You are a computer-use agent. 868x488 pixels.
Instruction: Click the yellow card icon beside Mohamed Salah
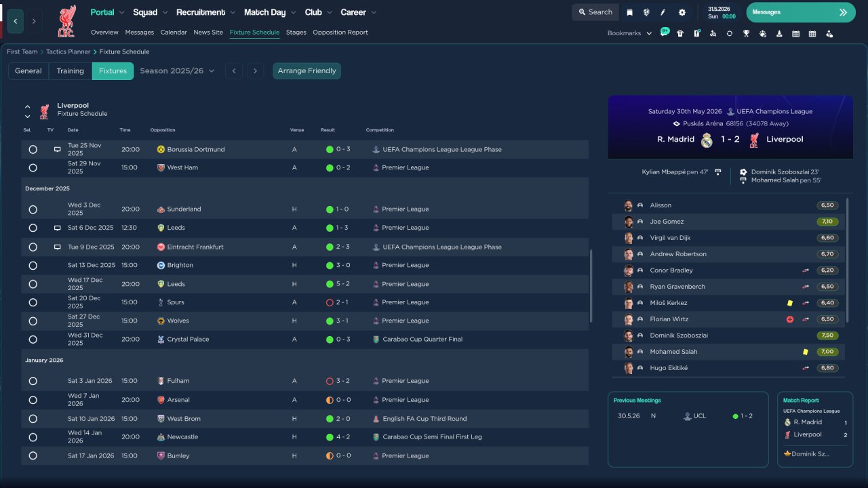[x=805, y=352]
